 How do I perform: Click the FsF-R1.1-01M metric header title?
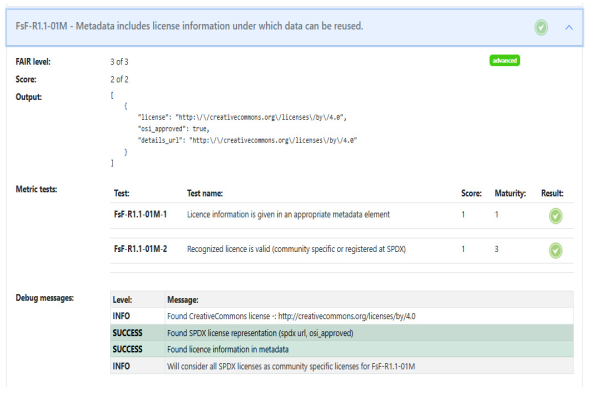click(189, 26)
